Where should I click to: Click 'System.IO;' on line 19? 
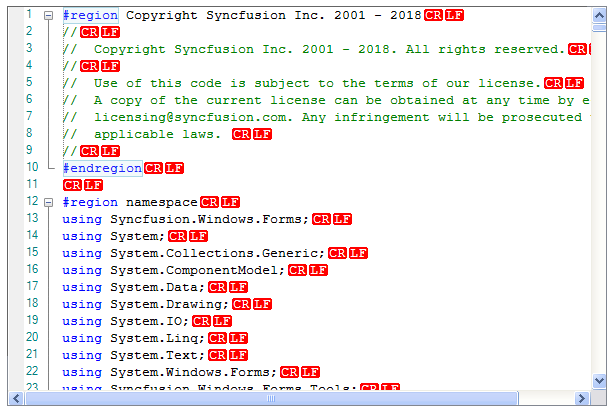point(149,321)
